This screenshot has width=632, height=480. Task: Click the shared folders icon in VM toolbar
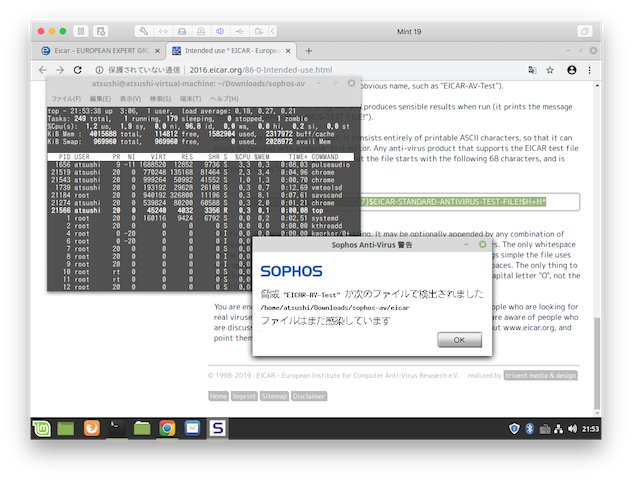(x=258, y=31)
